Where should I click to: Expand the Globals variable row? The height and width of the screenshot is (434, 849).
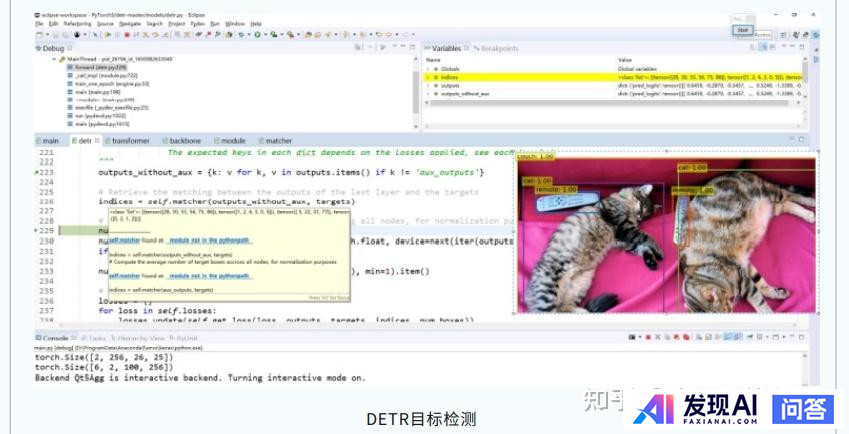tap(428, 69)
